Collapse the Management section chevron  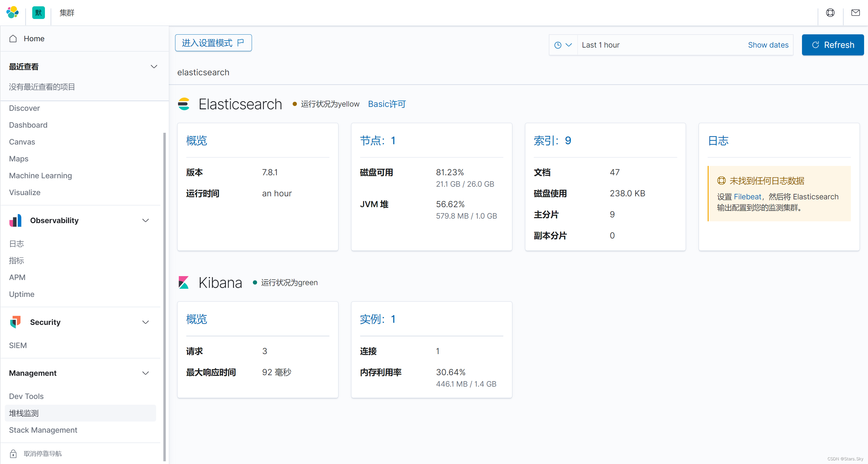click(146, 373)
